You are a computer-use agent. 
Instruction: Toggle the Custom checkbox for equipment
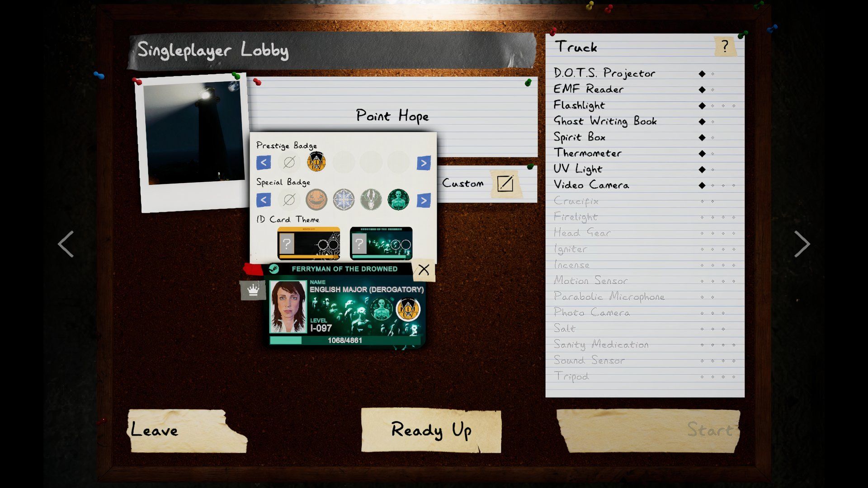coord(506,183)
